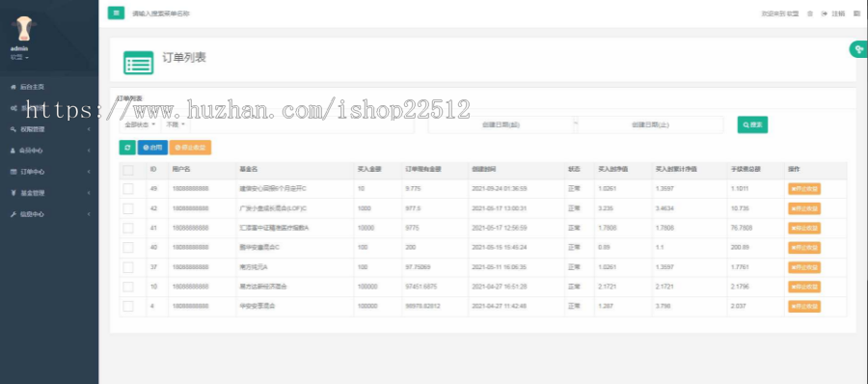The image size is (868, 384).
Task: Open 后台主页 via its home icon
Action: pos(14,87)
